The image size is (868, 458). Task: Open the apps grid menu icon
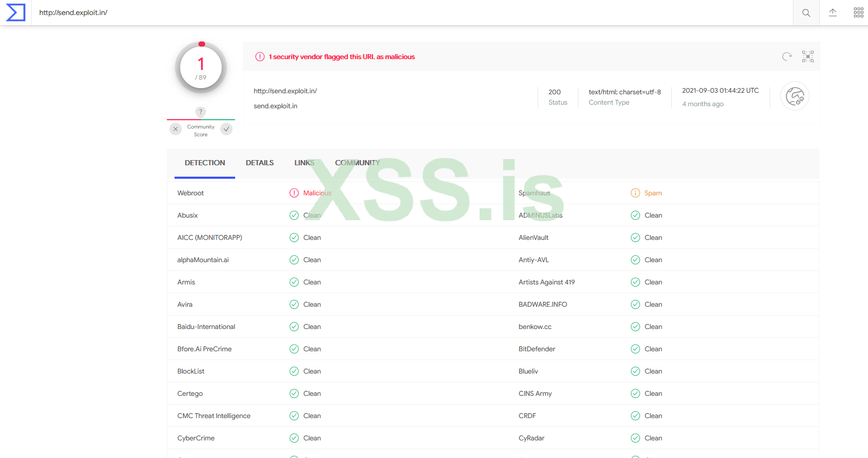(858, 13)
